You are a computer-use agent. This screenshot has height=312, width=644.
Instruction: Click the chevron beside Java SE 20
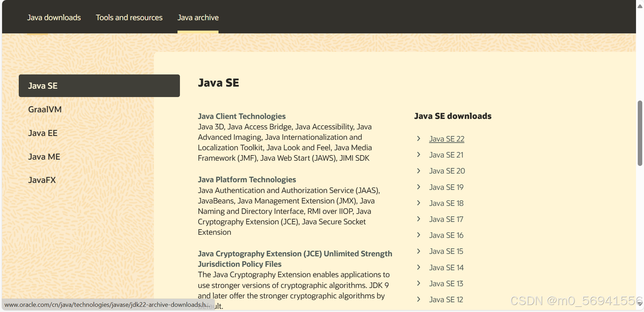click(419, 171)
